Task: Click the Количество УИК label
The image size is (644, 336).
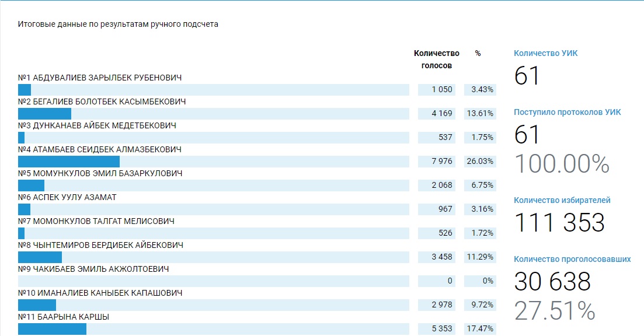Action: click(545, 53)
